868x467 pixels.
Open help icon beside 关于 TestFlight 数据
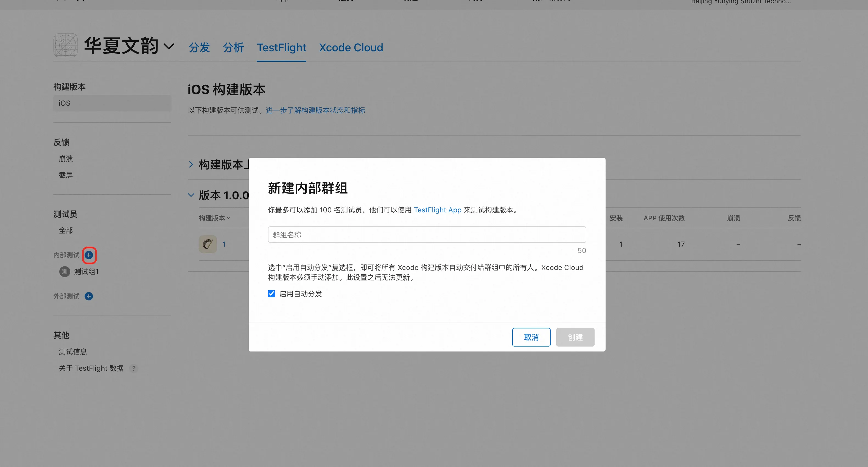(x=134, y=368)
